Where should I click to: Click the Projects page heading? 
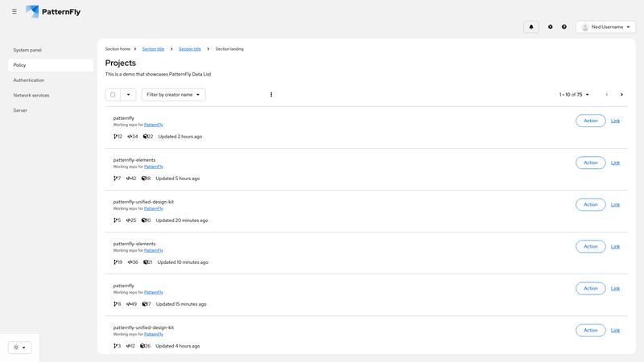click(x=120, y=63)
